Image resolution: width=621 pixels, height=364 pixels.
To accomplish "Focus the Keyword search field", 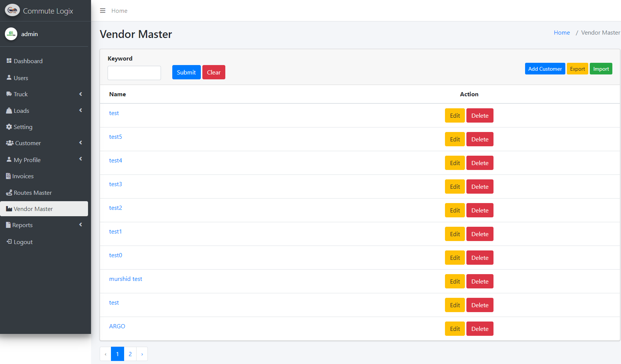I will pos(134,73).
